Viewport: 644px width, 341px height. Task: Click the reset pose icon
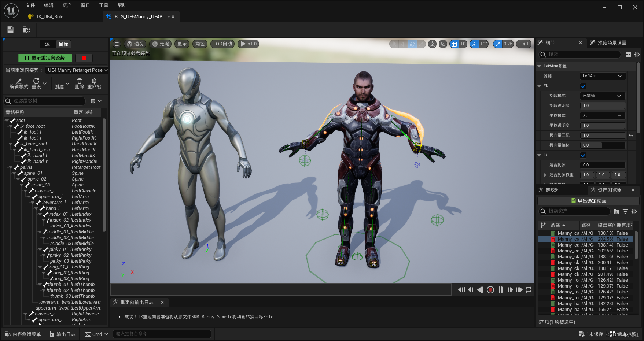pos(36,81)
